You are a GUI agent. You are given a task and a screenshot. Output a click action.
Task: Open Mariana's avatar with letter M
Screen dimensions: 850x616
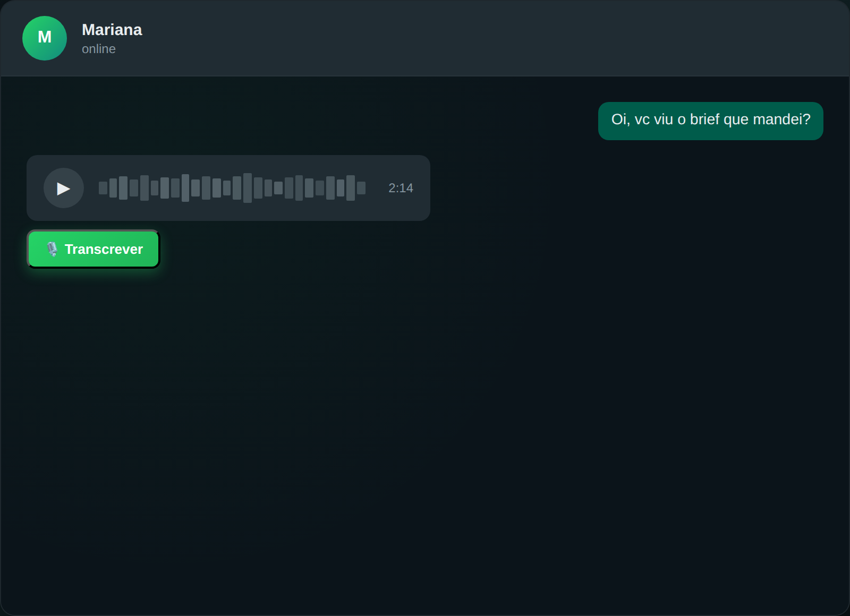pyautogui.click(x=45, y=38)
